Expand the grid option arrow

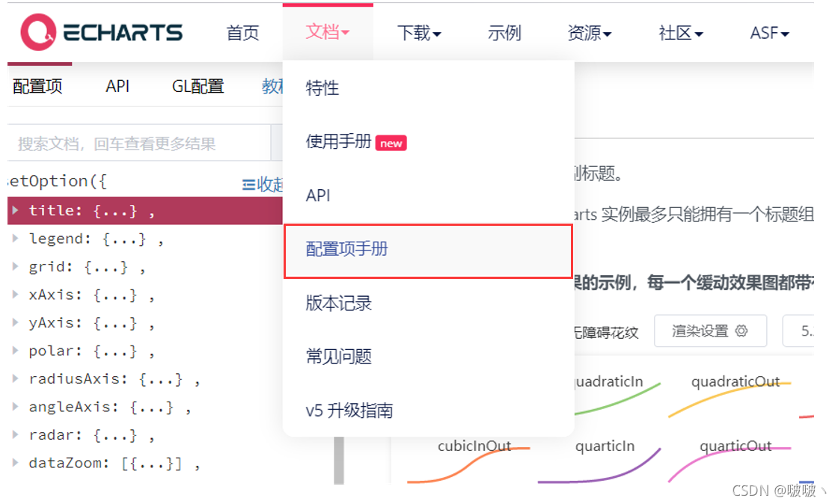pyautogui.click(x=16, y=266)
